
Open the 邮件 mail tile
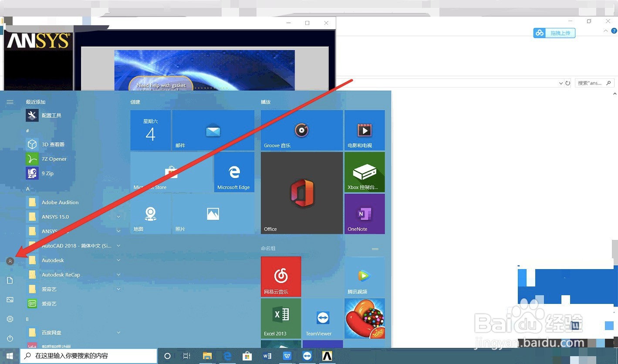tap(213, 130)
